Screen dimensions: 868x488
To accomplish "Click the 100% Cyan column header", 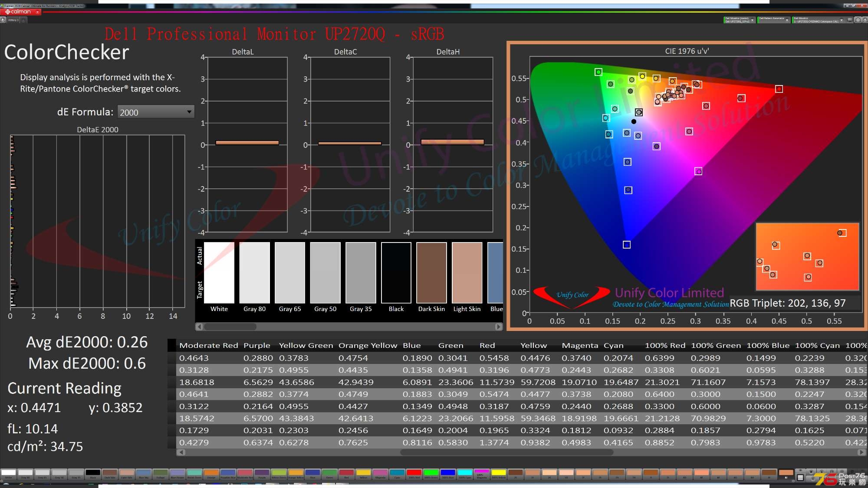I will [x=817, y=345].
